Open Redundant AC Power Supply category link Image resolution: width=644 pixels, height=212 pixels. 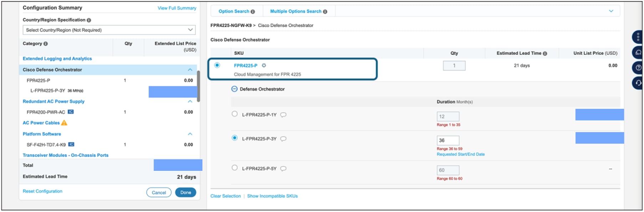pyautogui.click(x=53, y=102)
